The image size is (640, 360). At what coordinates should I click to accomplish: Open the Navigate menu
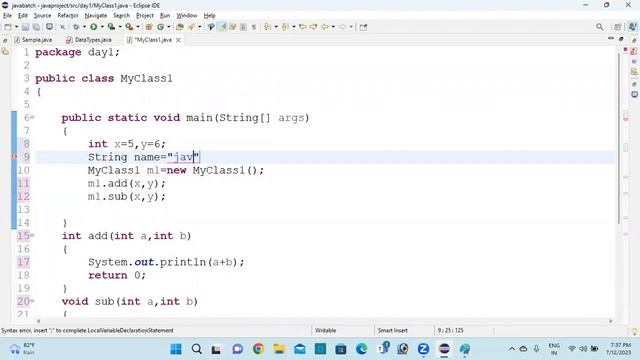coord(96,16)
